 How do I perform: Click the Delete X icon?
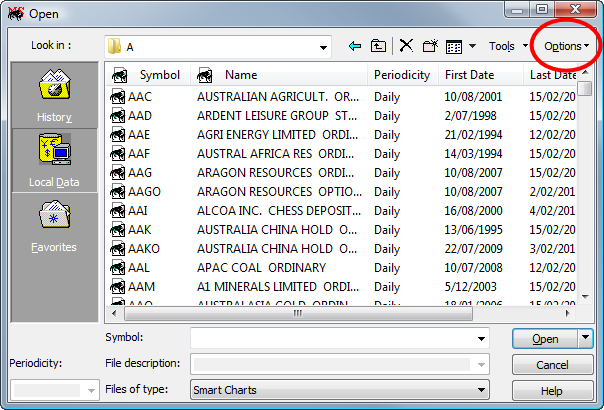click(x=406, y=46)
